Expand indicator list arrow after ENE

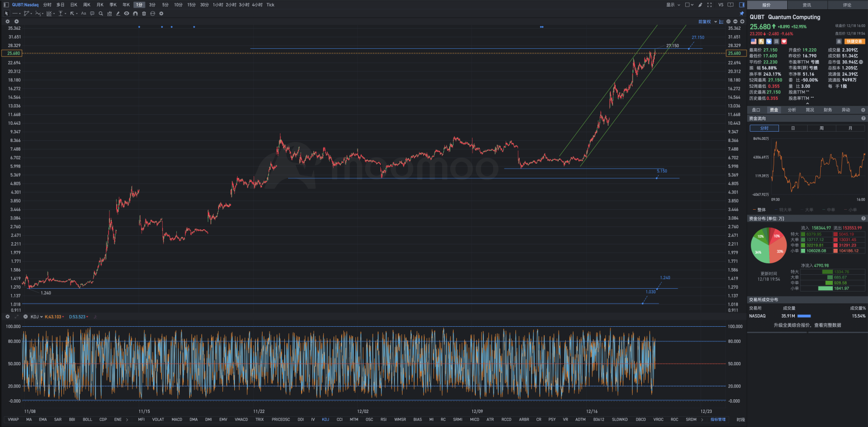click(127, 419)
